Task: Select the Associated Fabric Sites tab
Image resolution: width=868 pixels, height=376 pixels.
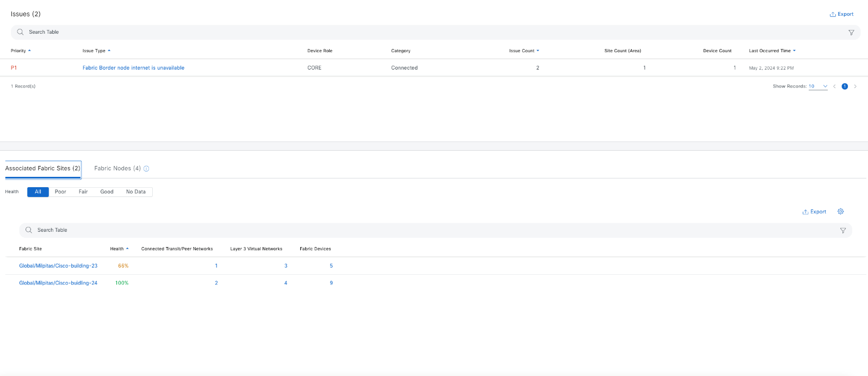Action: 42,169
